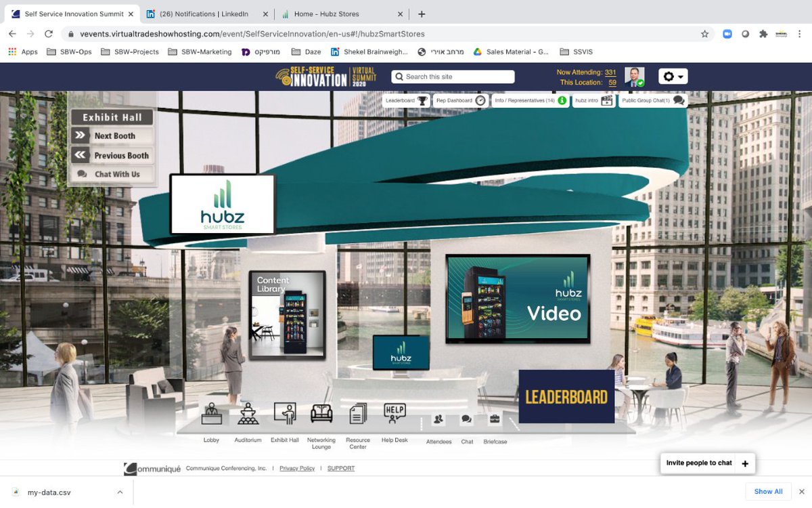The height and width of the screenshot is (508, 812).
Task: Click the Search this site field
Action: (x=453, y=77)
